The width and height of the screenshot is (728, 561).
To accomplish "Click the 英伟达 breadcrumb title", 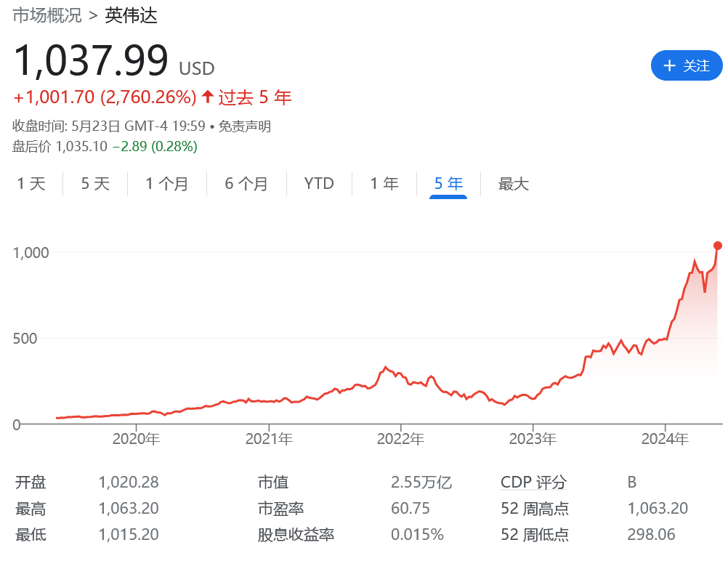I will tap(131, 15).
